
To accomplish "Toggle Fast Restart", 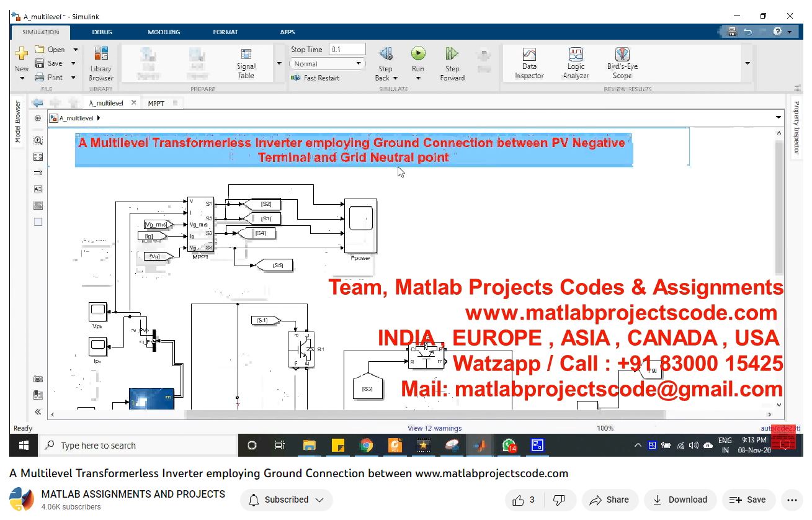I will [x=315, y=78].
